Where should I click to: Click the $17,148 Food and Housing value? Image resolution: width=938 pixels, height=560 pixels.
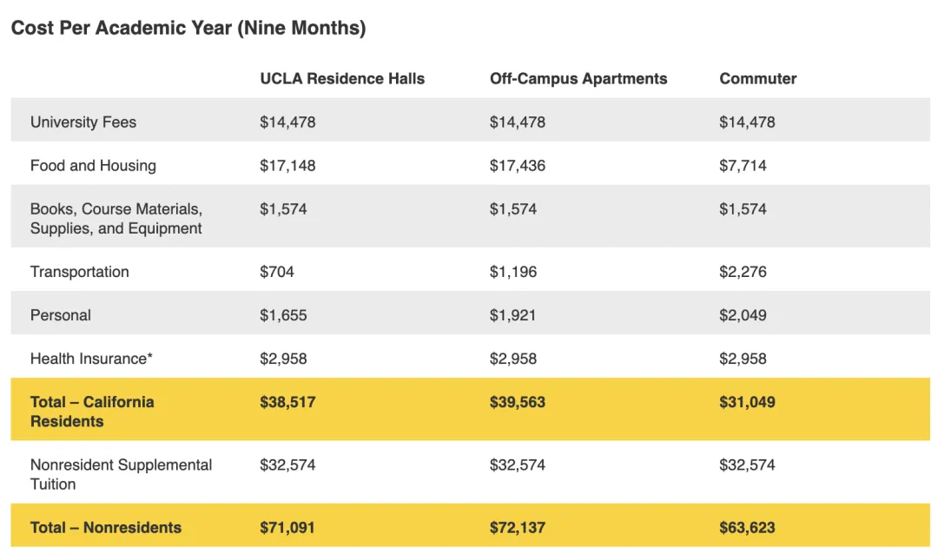click(x=287, y=165)
